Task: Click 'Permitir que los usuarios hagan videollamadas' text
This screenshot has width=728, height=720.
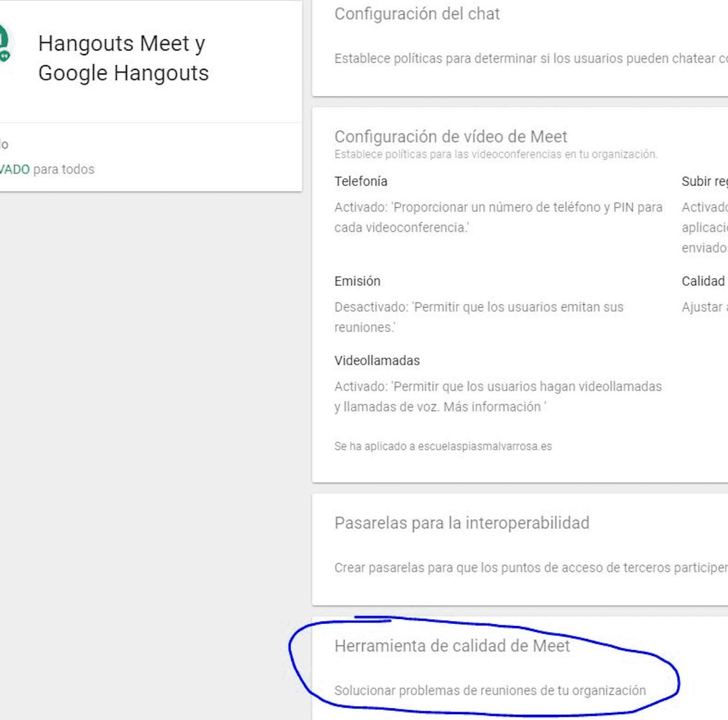Action: pyautogui.click(x=498, y=396)
